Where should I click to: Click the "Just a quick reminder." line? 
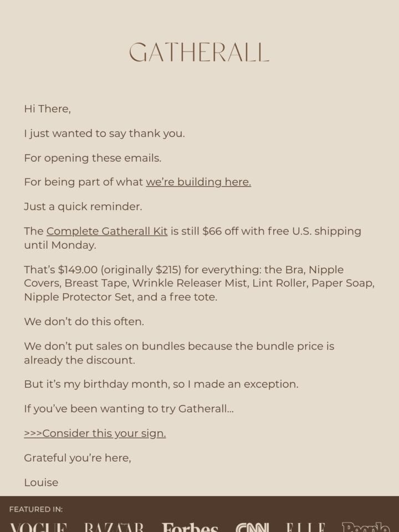(x=83, y=207)
